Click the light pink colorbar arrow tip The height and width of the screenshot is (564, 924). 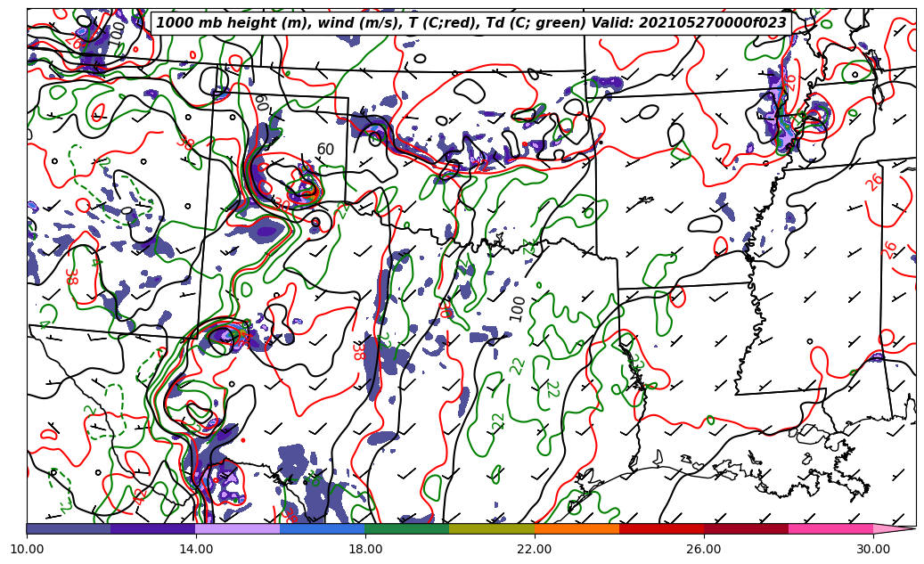[894, 528]
